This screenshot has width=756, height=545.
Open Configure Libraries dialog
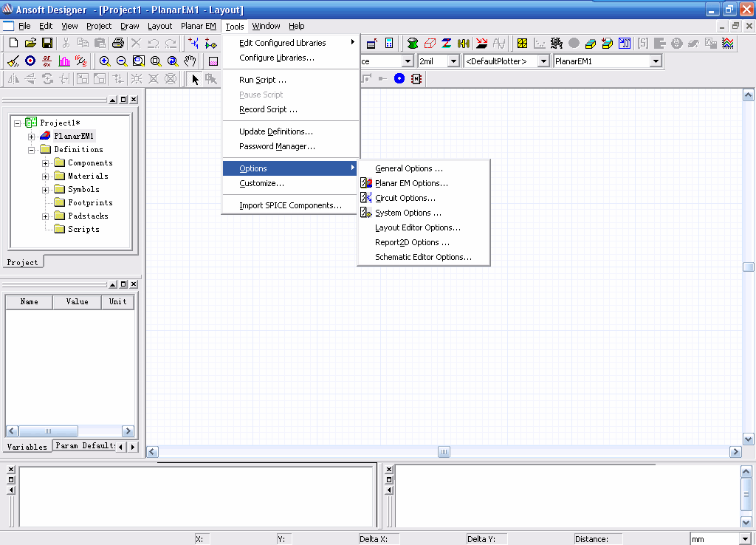[290, 58]
